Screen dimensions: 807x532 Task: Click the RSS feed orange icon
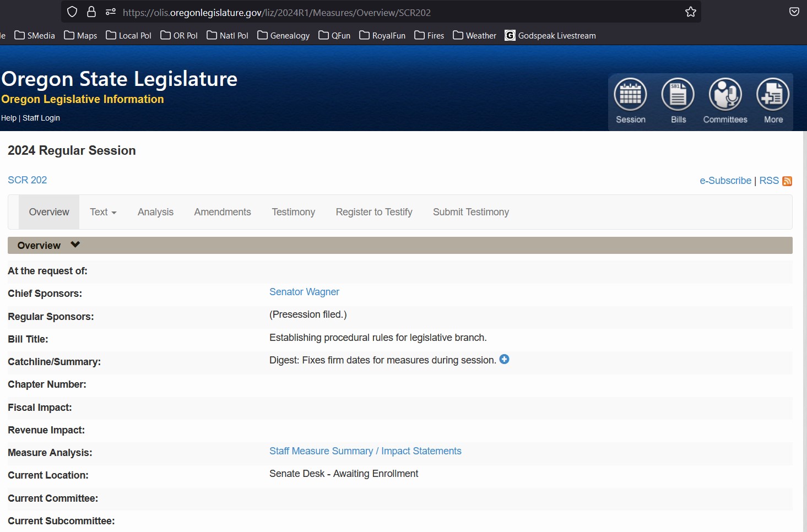787,181
